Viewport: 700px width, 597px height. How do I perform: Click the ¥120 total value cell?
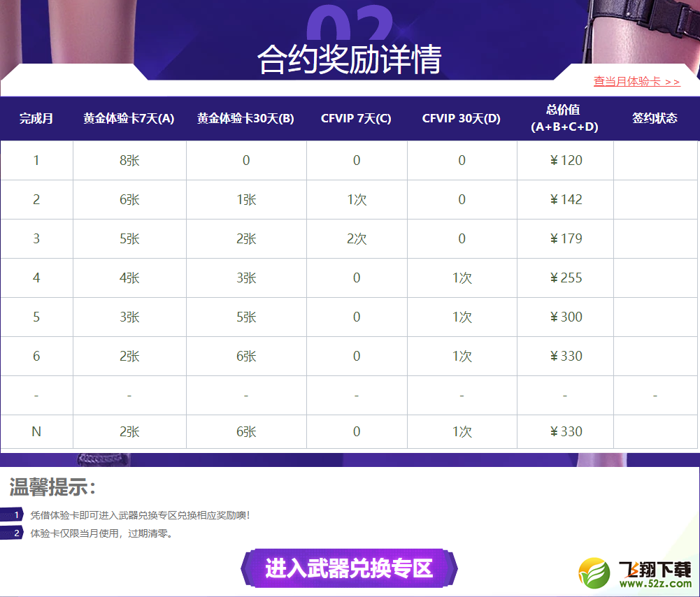[566, 160]
